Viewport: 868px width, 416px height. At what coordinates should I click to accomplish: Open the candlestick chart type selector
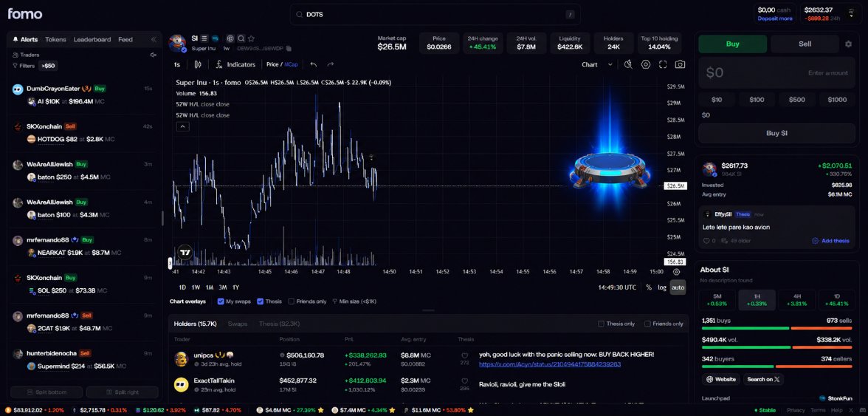(198, 64)
